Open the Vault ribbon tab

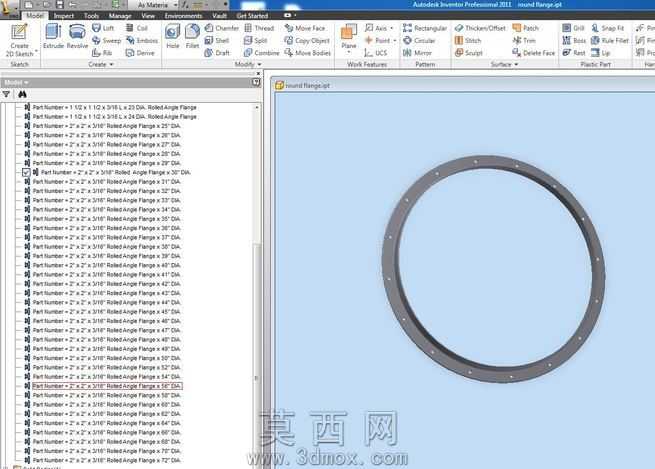(219, 16)
